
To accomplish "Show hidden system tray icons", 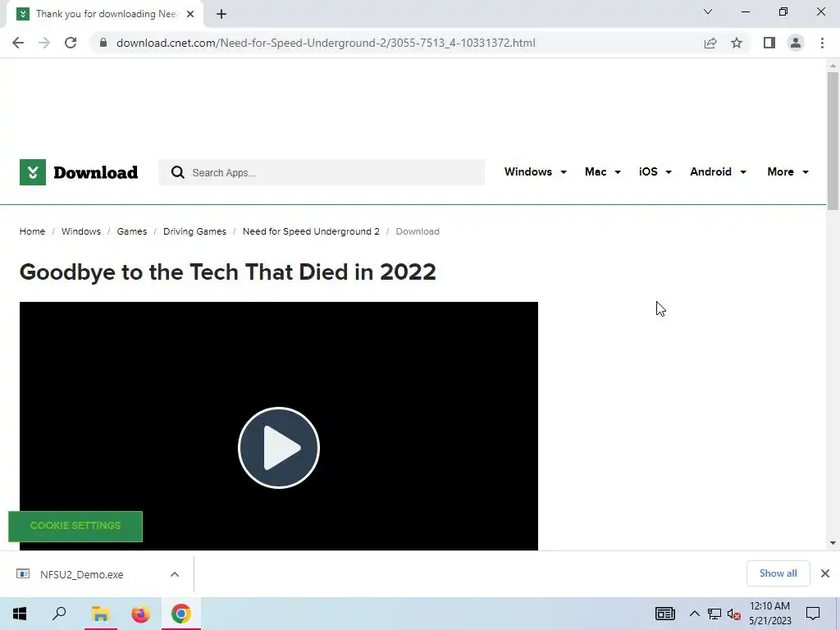I will (x=694, y=614).
